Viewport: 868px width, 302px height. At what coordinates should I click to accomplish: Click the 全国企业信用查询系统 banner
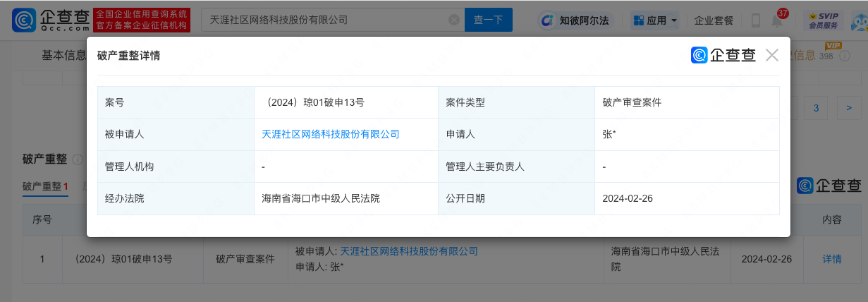pyautogui.click(x=141, y=20)
